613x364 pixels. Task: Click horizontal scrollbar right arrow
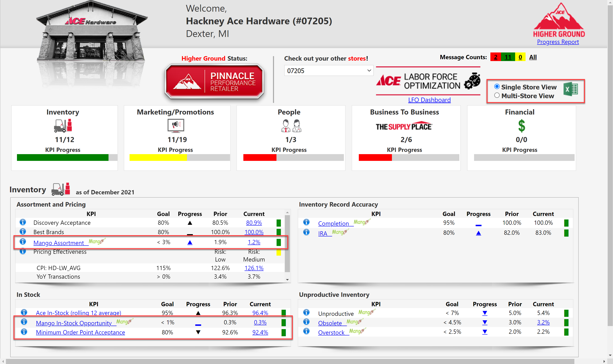[x=604, y=361]
